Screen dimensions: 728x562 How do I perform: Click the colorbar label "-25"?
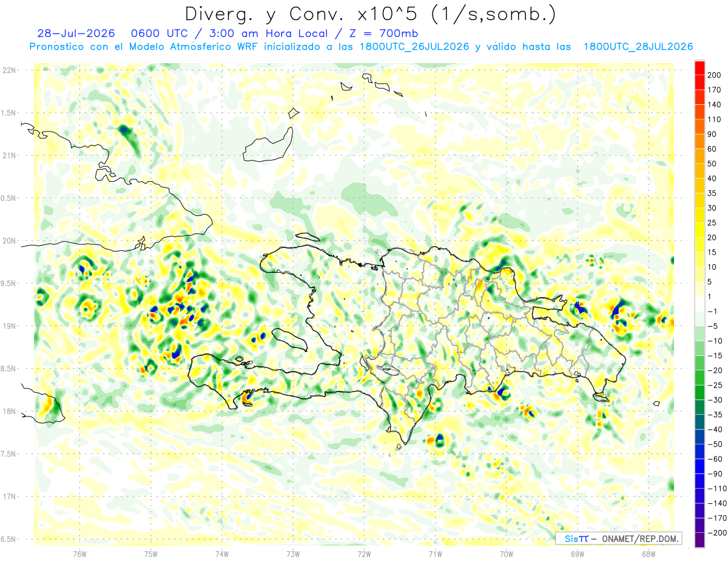click(715, 385)
